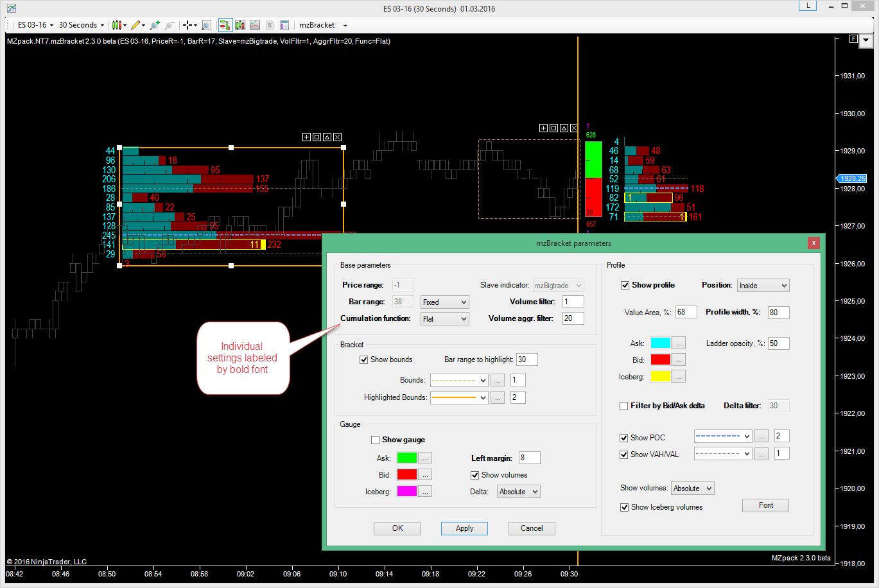The image size is (879, 588).
Task: Add a new tab with plus
Action: tap(345, 25)
